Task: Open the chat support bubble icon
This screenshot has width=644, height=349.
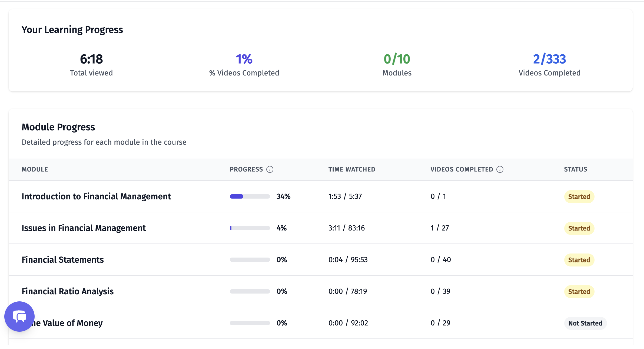Action: 19,316
